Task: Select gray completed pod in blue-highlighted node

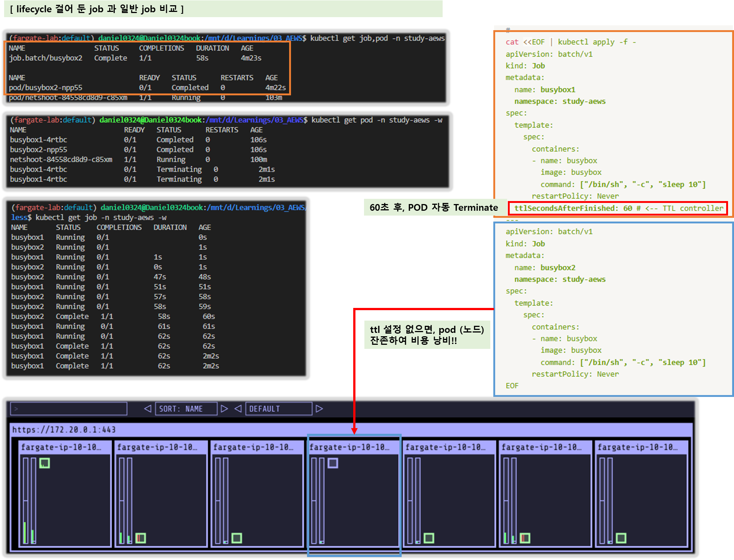Action: 333,463
